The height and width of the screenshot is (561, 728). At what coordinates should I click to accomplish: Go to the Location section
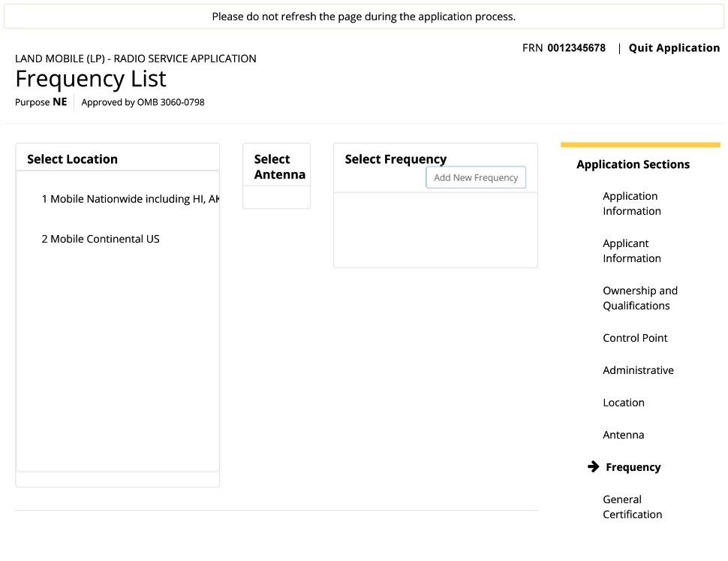pos(624,403)
